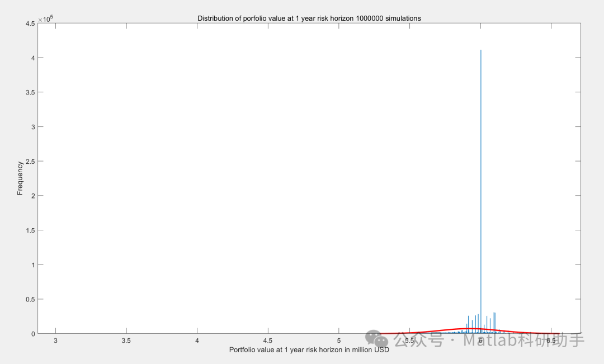The width and height of the screenshot is (604, 364).
Task: Click the tallest blue histogram spike
Action: (481, 191)
